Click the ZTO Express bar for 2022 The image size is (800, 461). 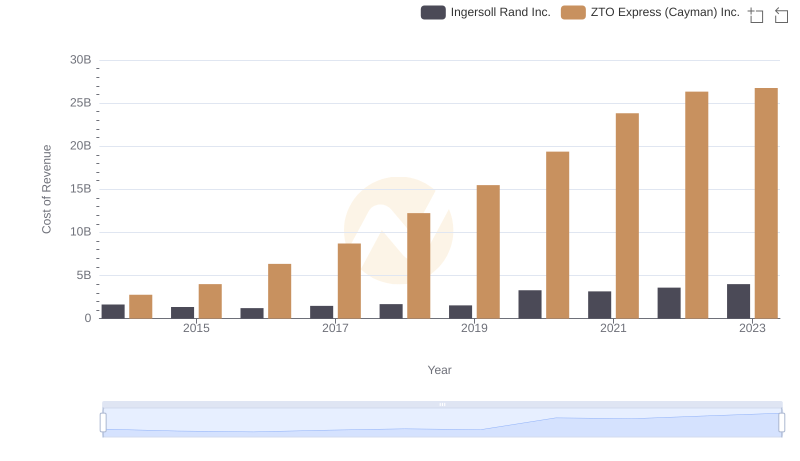[x=696, y=205]
